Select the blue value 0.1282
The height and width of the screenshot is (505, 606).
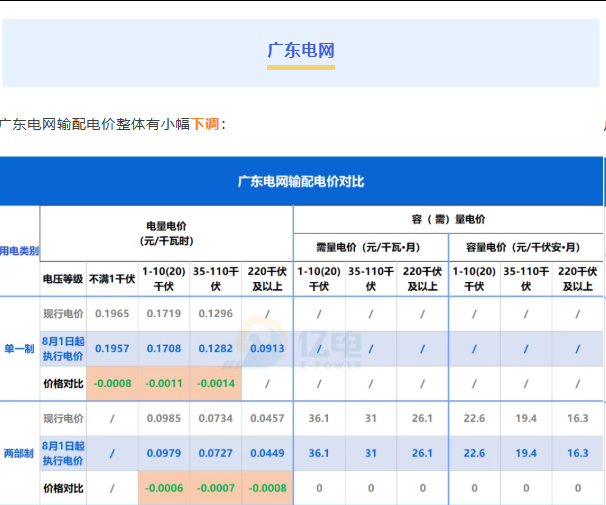pos(216,349)
